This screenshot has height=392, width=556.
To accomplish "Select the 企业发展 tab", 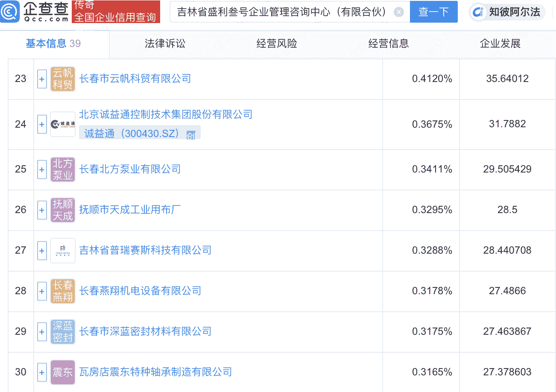I will (x=500, y=44).
